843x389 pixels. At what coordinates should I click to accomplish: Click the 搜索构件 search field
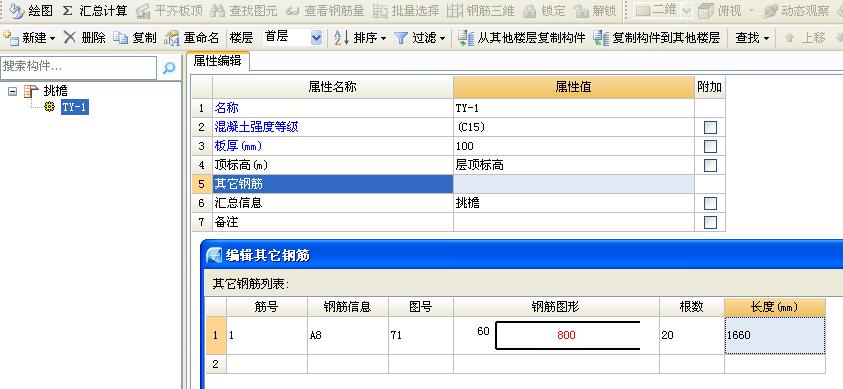point(78,67)
